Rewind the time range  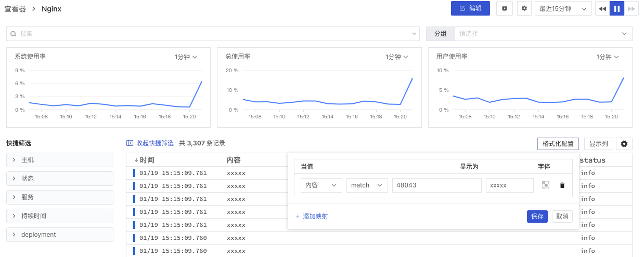(602, 9)
